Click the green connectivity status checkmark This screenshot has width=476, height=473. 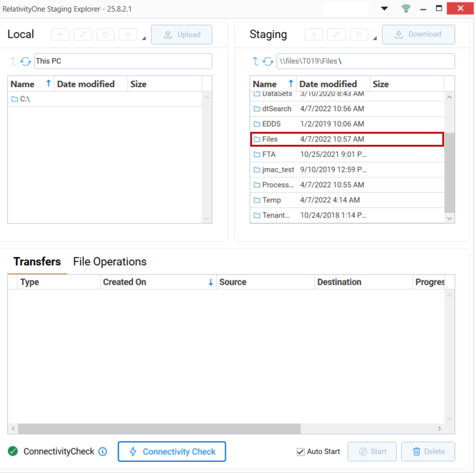13,452
